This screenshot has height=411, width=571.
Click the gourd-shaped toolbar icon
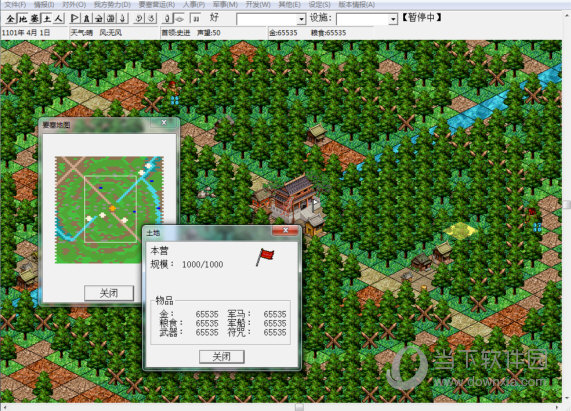167,18
